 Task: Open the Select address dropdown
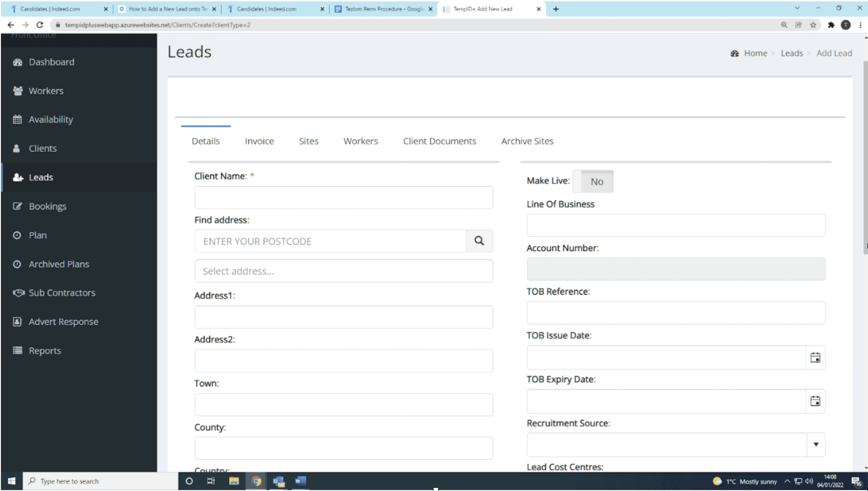tap(343, 271)
